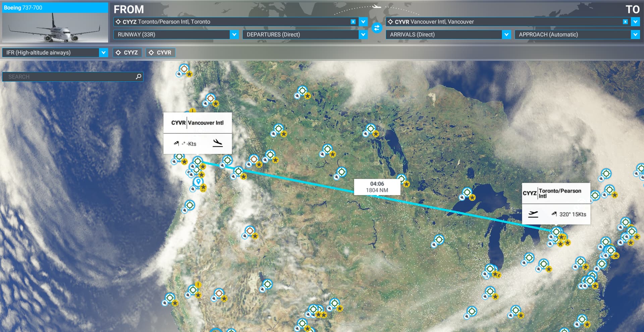
Task: Click the 04:06 1804 NM route label
Action: coord(377,187)
